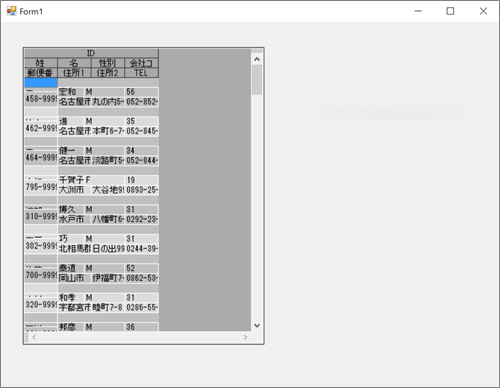Click the horizontal scrollbar right arrow
The height and width of the screenshot is (388, 500).
click(x=245, y=337)
